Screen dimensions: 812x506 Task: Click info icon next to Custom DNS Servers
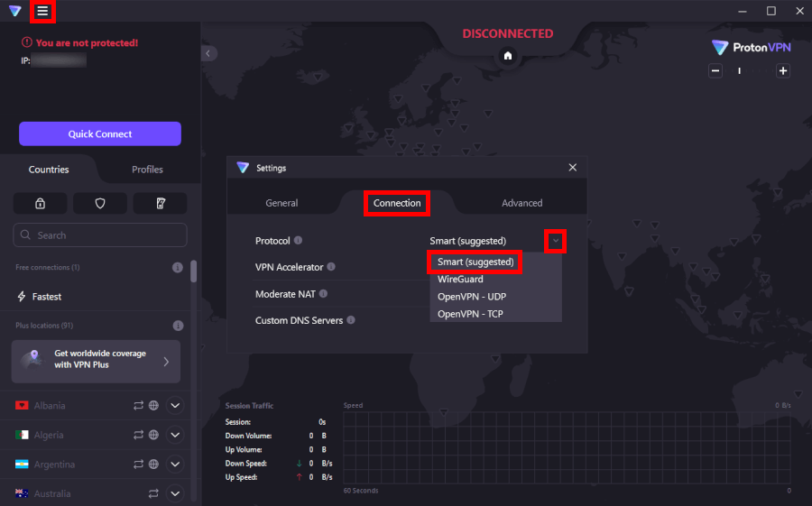(x=351, y=320)
